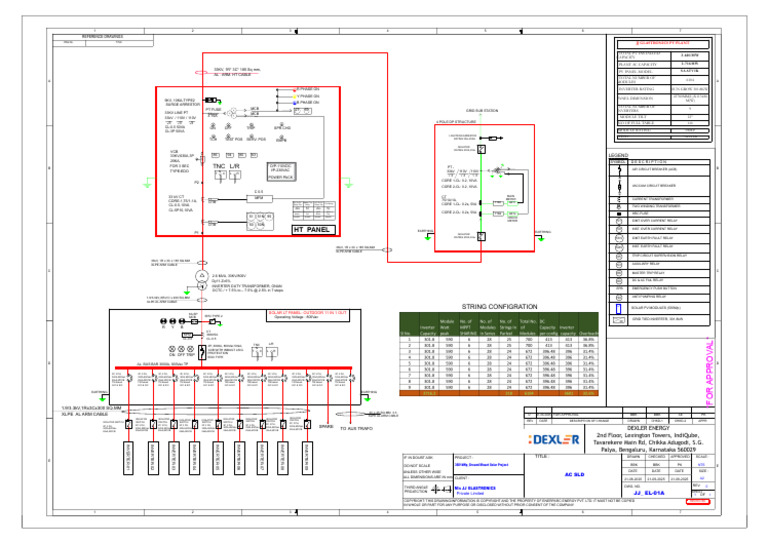Click the TNC label in HT panel
Image resolution: width=768 pixels, height=543 pixels.
tap(219, 166)
